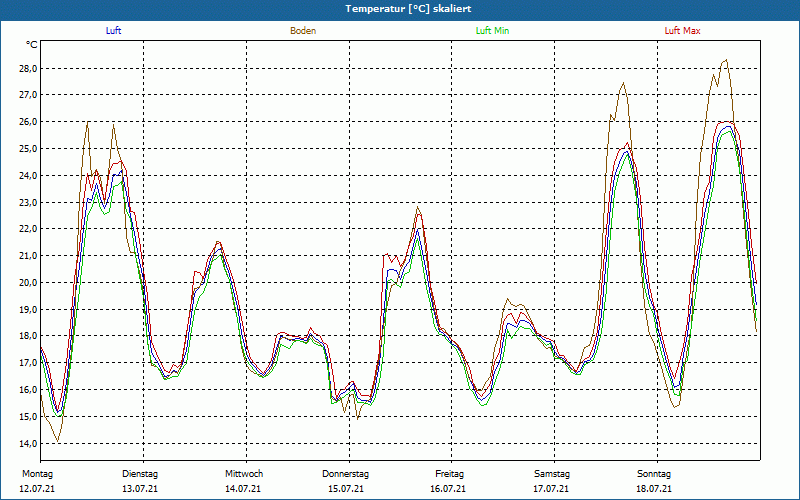This screenshot has height=500, width=800.
Task: Click the 'Samstag' day label
Action: coord(552,474)
